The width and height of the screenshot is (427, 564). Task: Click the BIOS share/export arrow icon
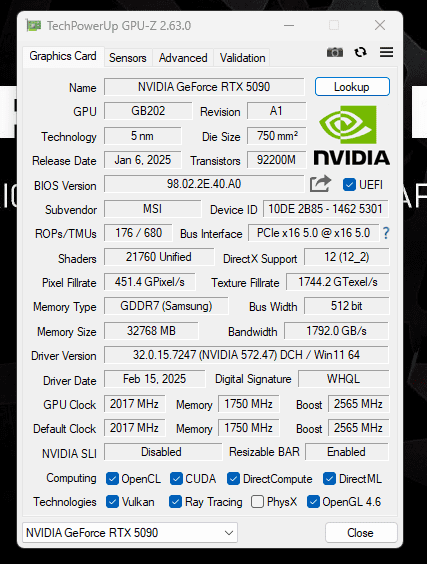320,183
